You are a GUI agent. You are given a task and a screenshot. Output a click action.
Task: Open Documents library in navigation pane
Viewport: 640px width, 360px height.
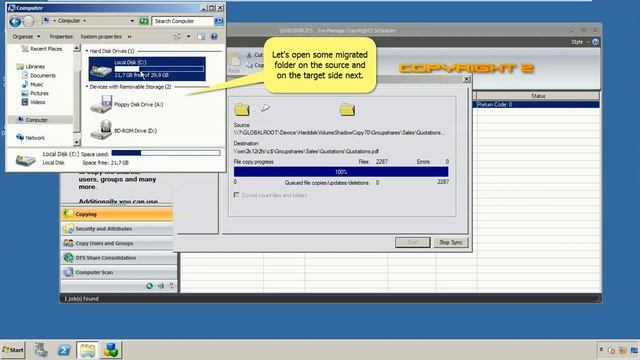point(38,76)
